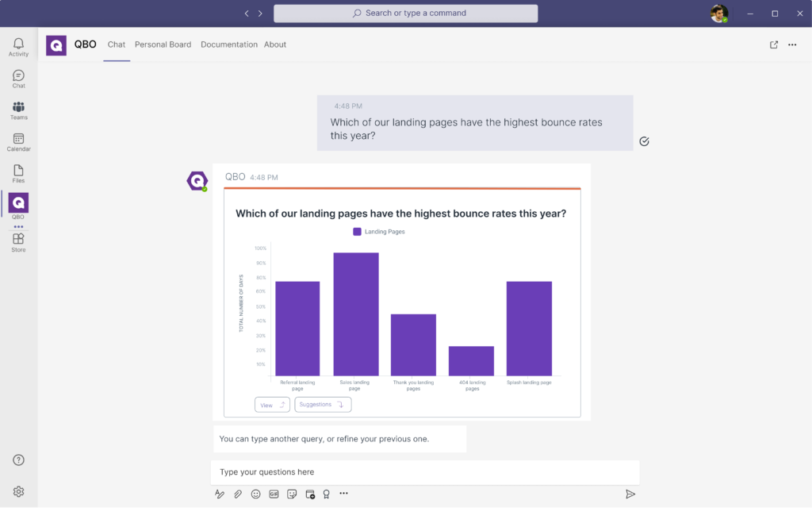Screen dimensions: 812x508
Task: Open the Files section in sidebar
Action: pyautogui.click(x=18, y=174)
